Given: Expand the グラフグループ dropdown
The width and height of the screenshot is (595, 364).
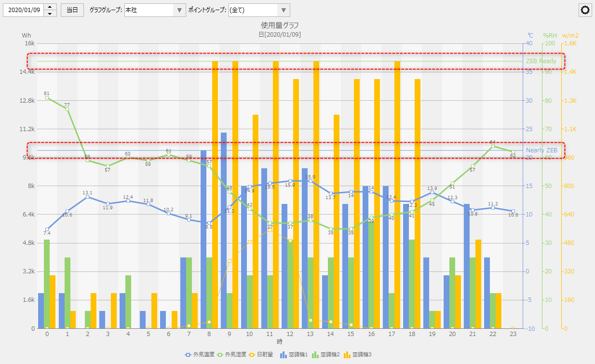Looking at the screenshot, I should [x=179, y=10].
